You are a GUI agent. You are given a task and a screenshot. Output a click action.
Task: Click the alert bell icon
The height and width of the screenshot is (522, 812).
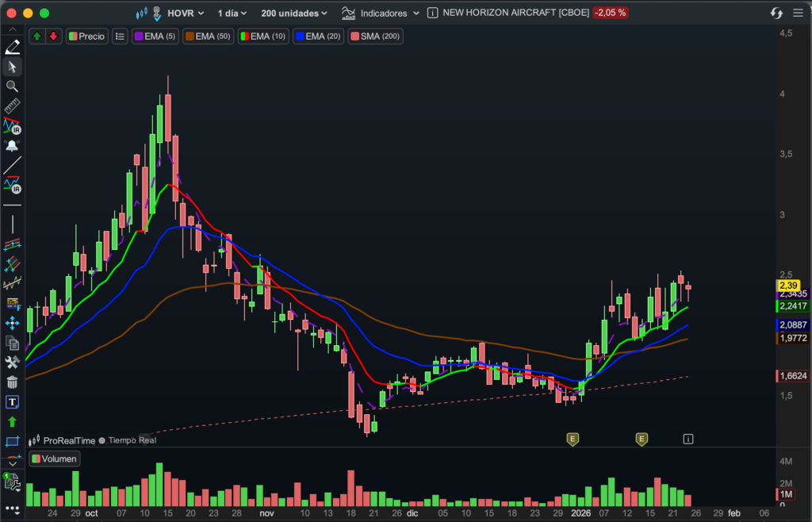[x=12, y=145]
